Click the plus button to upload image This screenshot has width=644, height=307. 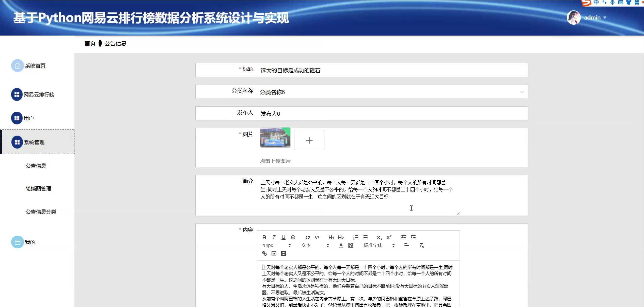[309, 140]
